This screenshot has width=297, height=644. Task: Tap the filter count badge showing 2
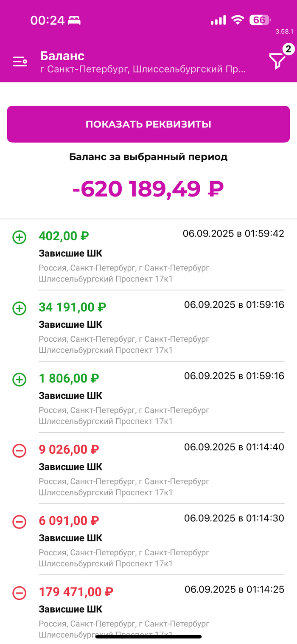pos(288,49)
